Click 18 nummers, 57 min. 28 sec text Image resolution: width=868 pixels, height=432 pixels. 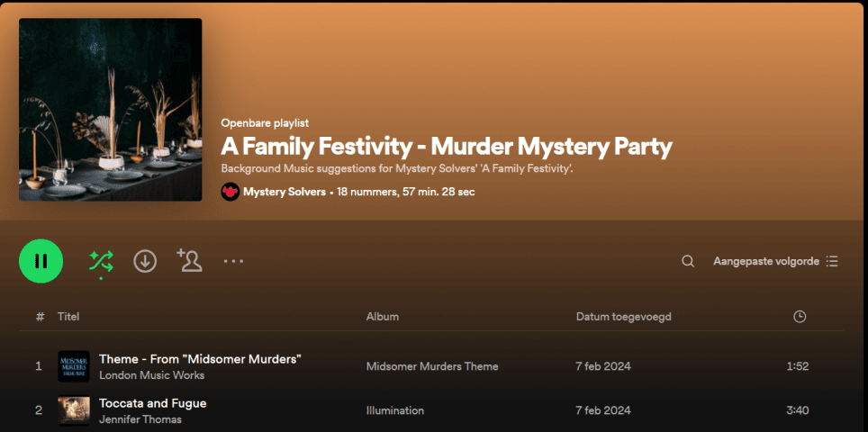coord(406,192)
